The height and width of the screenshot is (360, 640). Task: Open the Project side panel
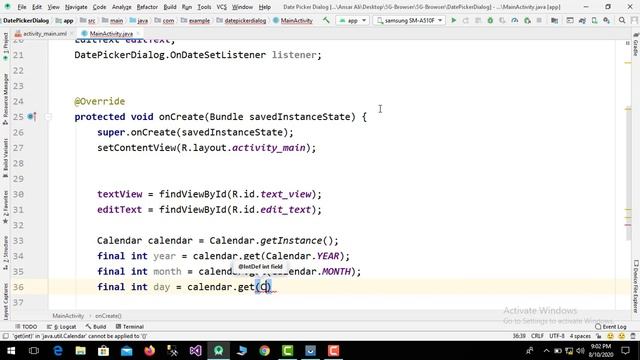pyautogui.click(x=5, y=46)
